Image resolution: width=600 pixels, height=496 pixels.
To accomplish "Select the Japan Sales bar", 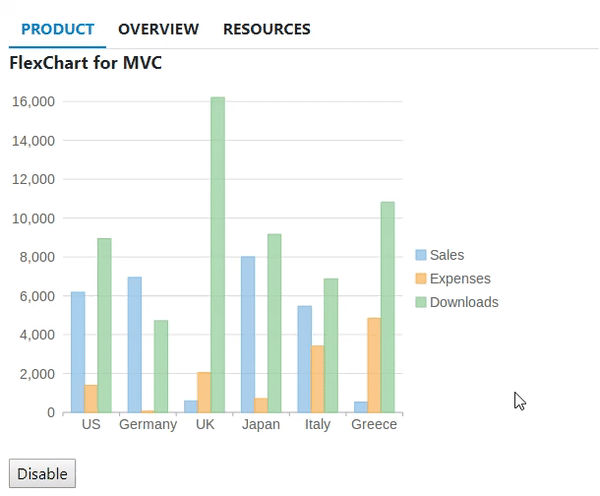I will pyautogui.click(x=248, y=334).
